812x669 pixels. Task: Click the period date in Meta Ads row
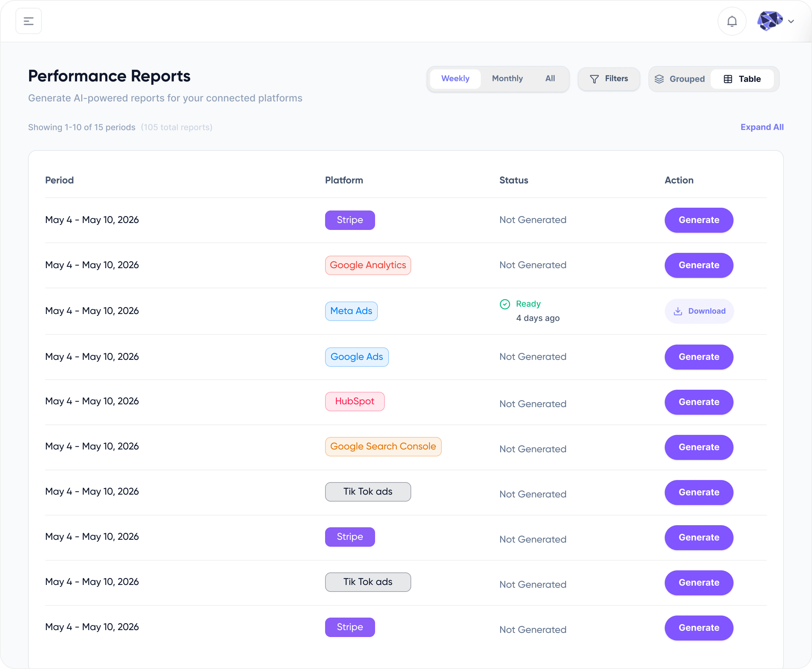point(92,311)
